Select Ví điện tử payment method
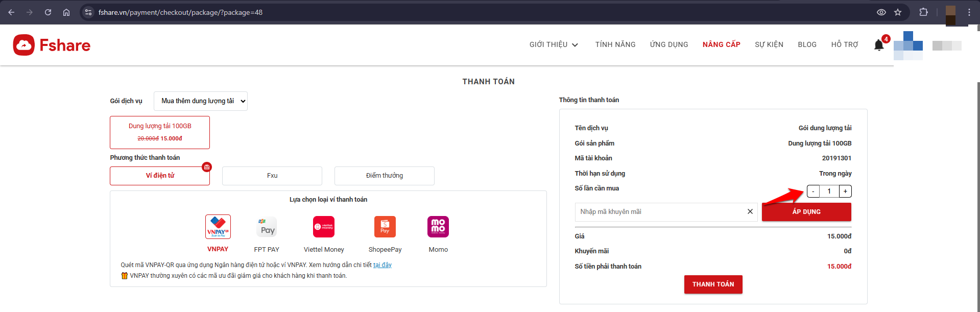Image resolution: width=980 pixels, height=312 pixels. point(160,176)
